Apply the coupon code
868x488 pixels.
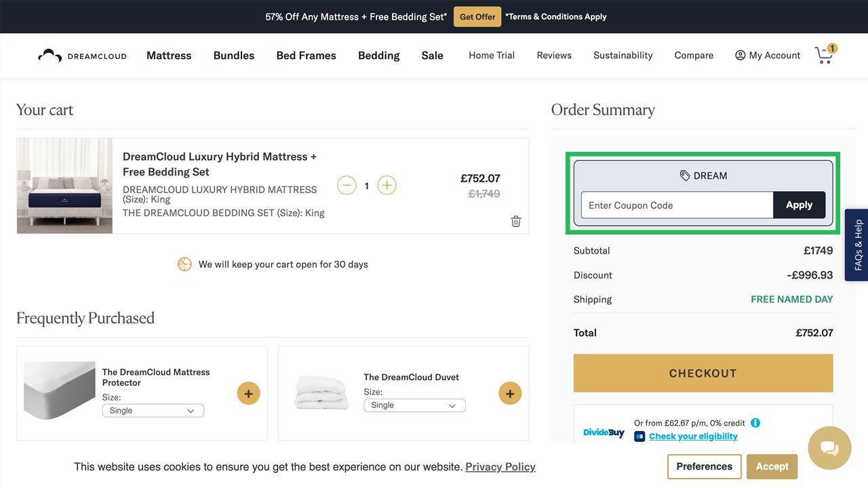(799, 205)
